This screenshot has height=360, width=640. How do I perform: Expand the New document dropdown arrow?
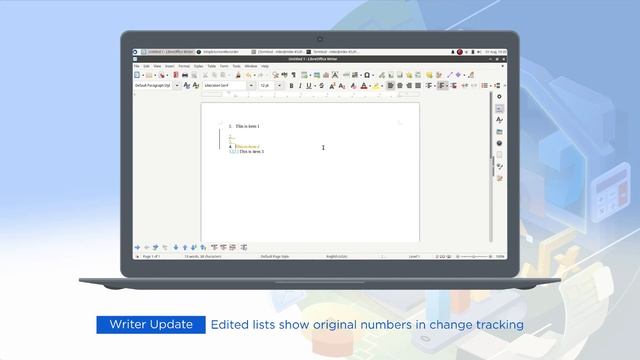click(143, 75)
